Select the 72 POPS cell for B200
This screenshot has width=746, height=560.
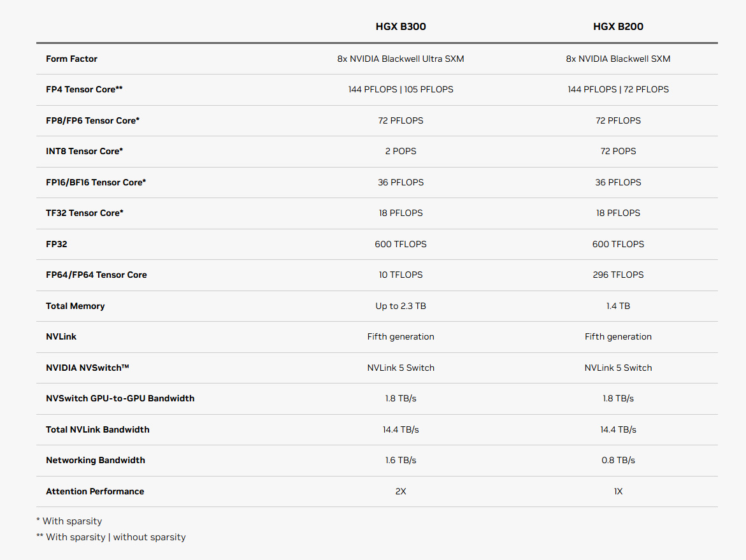coord(618,151)
